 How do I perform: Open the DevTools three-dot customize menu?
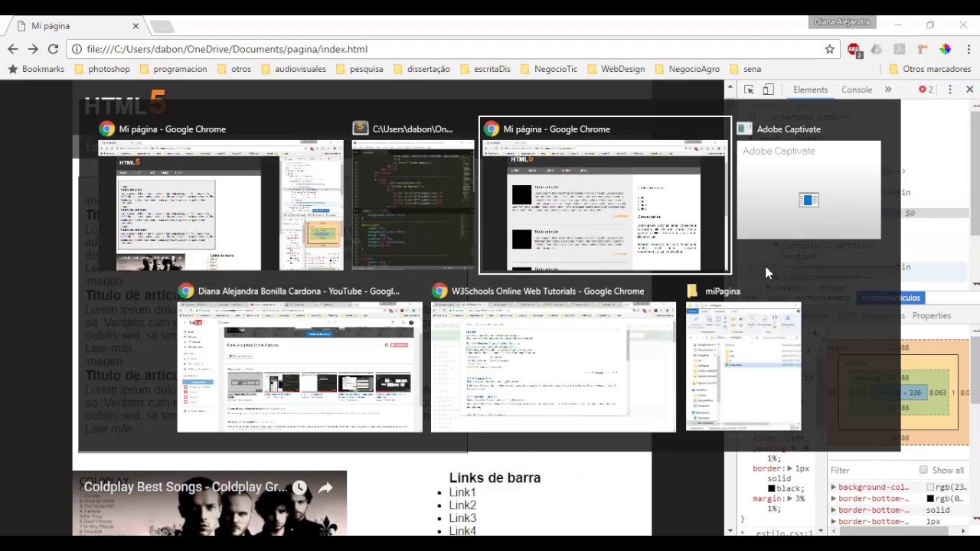[950, 90]
